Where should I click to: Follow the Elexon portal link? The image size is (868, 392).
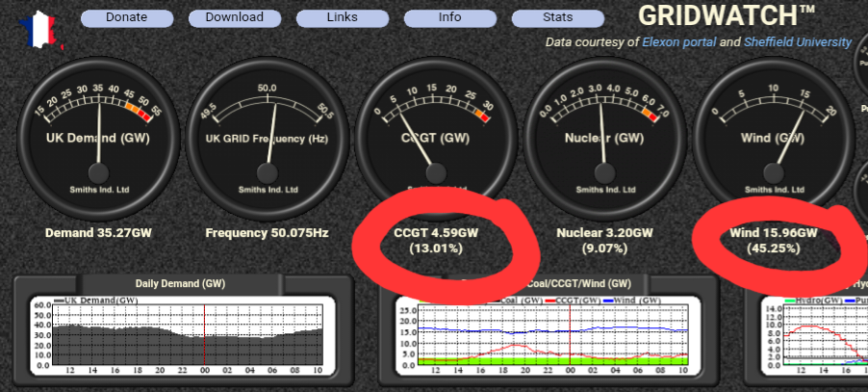tap(678, 42)
